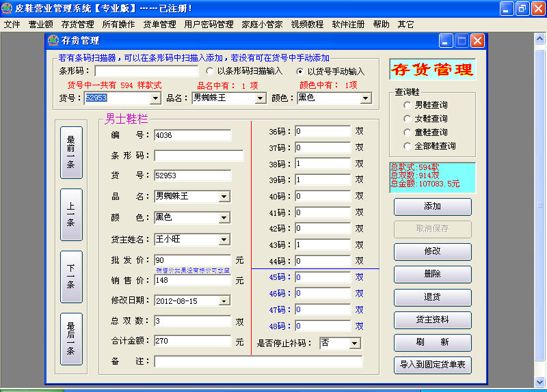This screenshot has width=547, height=392.
Task: Choose 以货号手动输入 radio option
Action: point(300,71)
